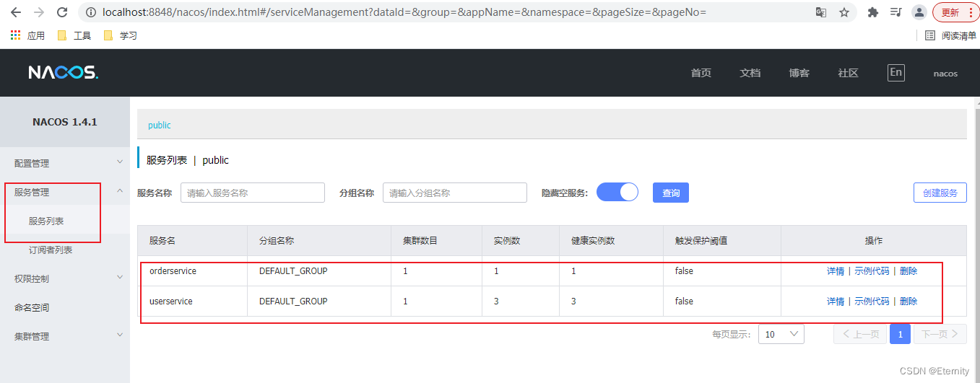Open 社区 in the top navigation
Screen dimensions: 980x383
[848, 73]
